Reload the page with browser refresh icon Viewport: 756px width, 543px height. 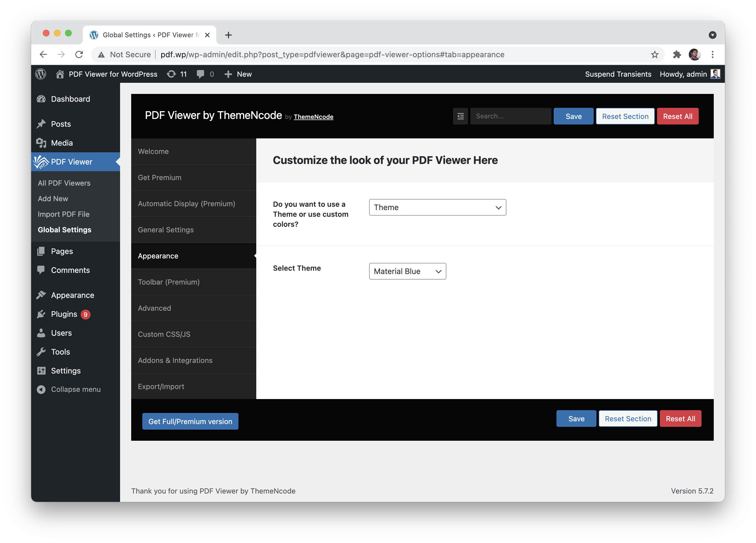coord(79,54)
